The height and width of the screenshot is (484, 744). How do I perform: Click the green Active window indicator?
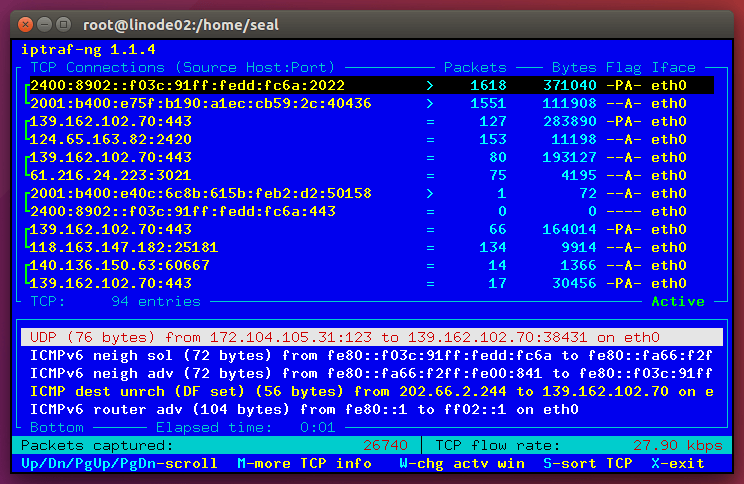[x=678, y=302]
